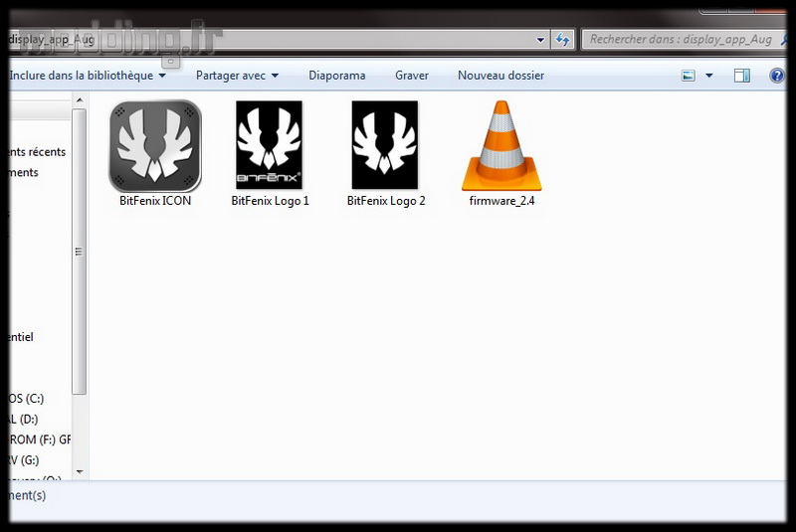The height and width of the screenshot is (532, 796).
Task: Click the navigation pane scrollbar thumb
Action: point(80,252)
